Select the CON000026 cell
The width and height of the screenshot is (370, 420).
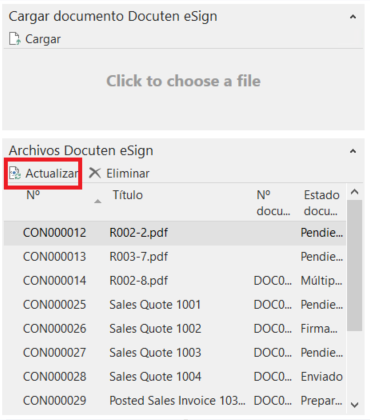click(x=54, y=329)
